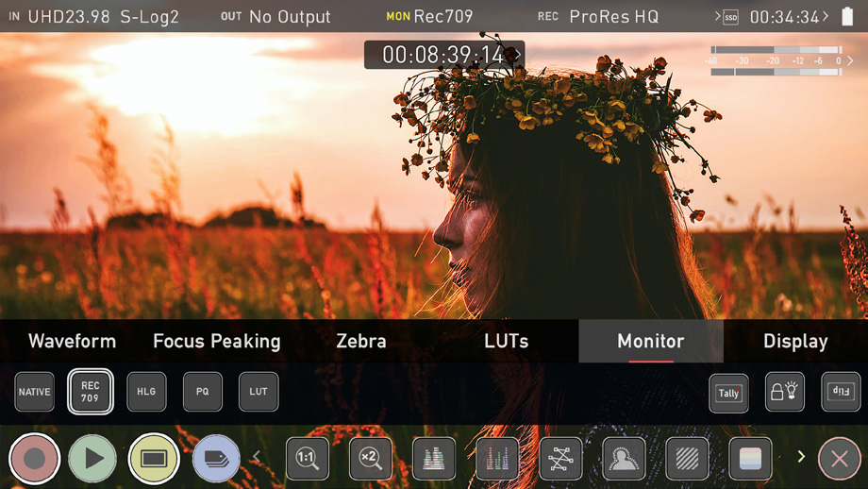Viewport: 868px width, 489px height.
Task: Show the luma waveform tool
Action: [x=434, y=459]
